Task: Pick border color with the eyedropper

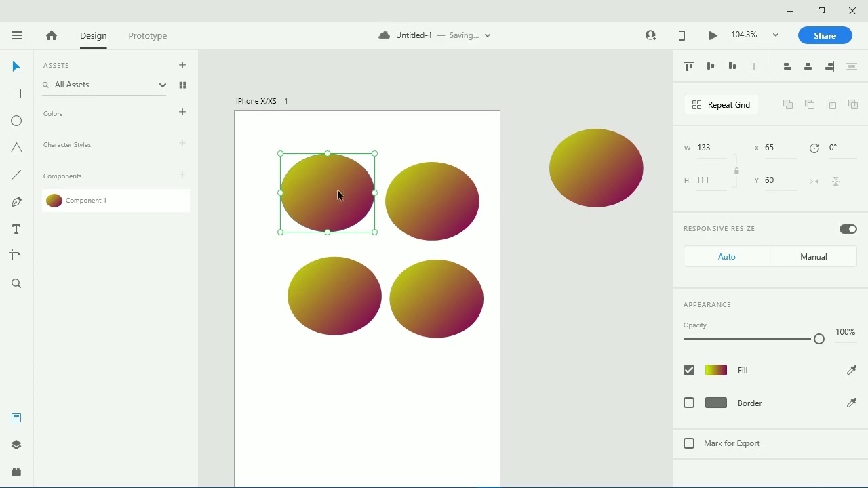Action: click(852, 403)
